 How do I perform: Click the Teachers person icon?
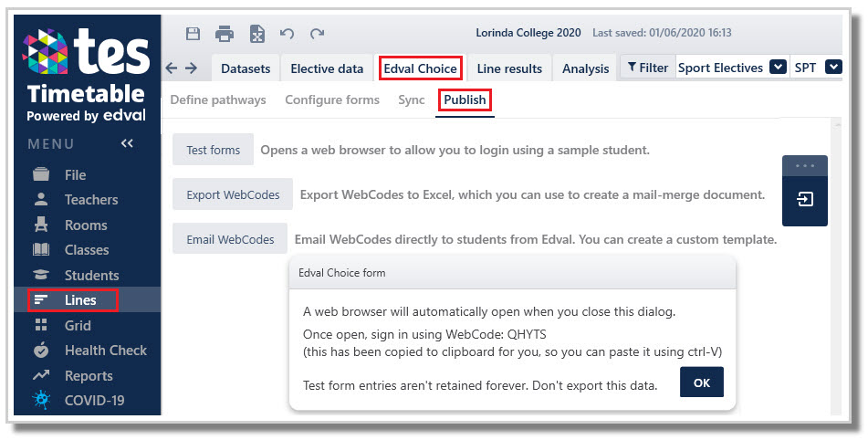41,199
